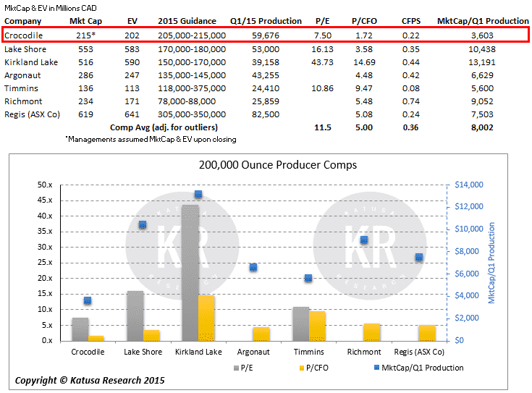The height and width of the screenshot is (393, 532).
Task: Click the Crocodile company name cell
Action: [23, 35]
